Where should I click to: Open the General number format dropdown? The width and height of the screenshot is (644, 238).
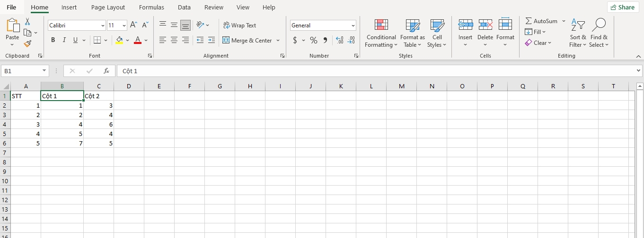click(x=323, y=25)
